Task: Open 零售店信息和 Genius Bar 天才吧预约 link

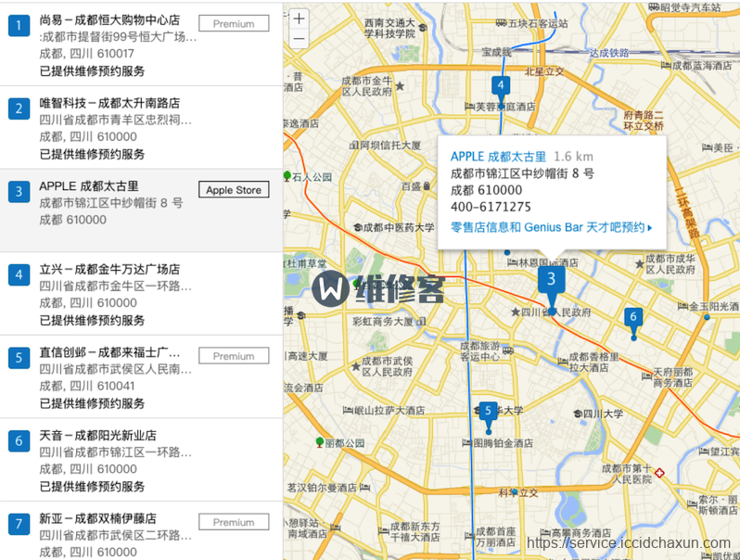Action: [551, 227]
